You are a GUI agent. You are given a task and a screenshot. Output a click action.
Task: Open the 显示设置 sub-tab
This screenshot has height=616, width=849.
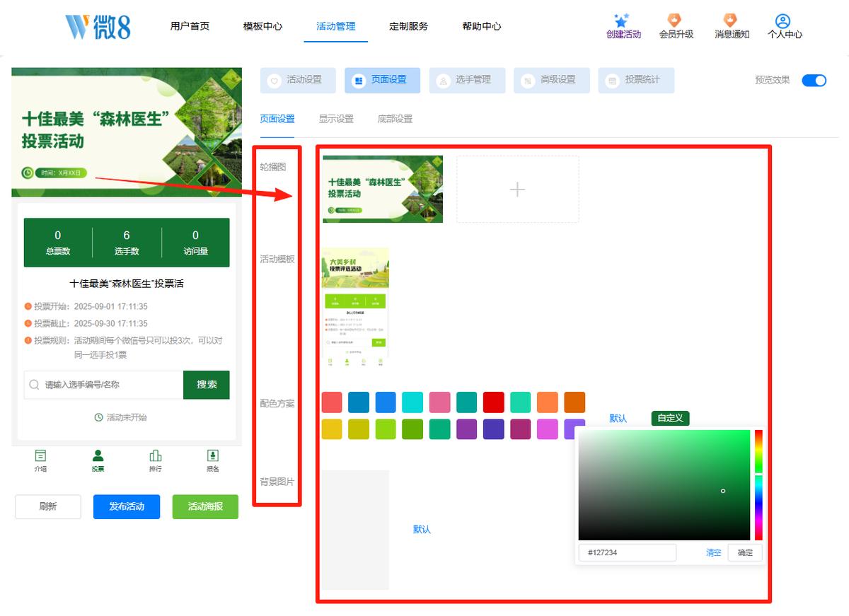(x=336, y=119)
